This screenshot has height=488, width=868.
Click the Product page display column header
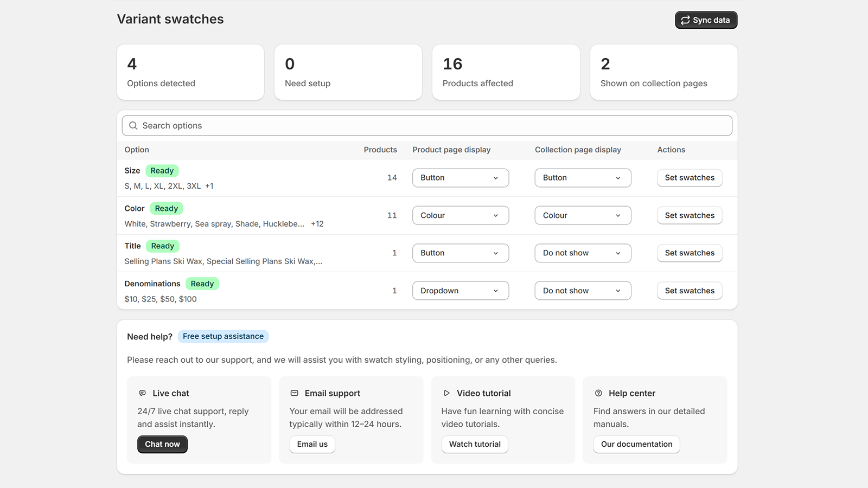coord(451,150)
